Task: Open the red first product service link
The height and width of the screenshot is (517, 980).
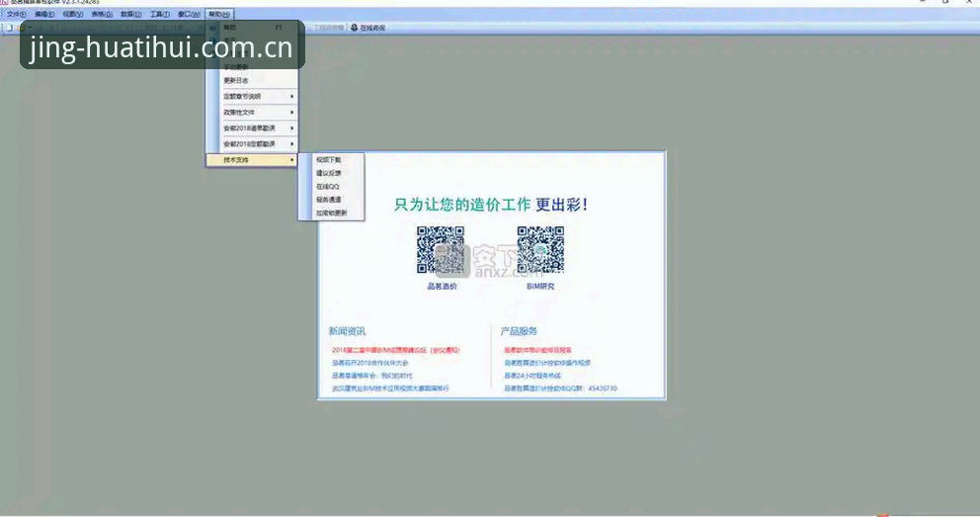Action: point(537,350)
